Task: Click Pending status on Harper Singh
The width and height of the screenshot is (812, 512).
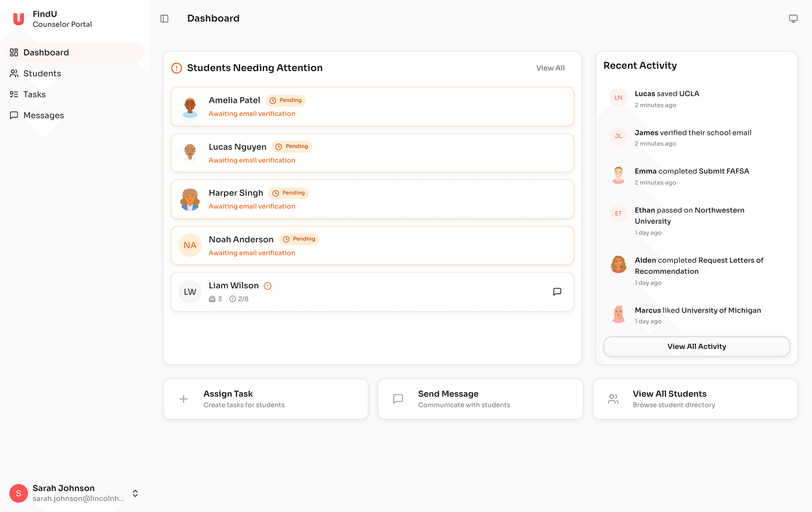Action: coord(289,193)
